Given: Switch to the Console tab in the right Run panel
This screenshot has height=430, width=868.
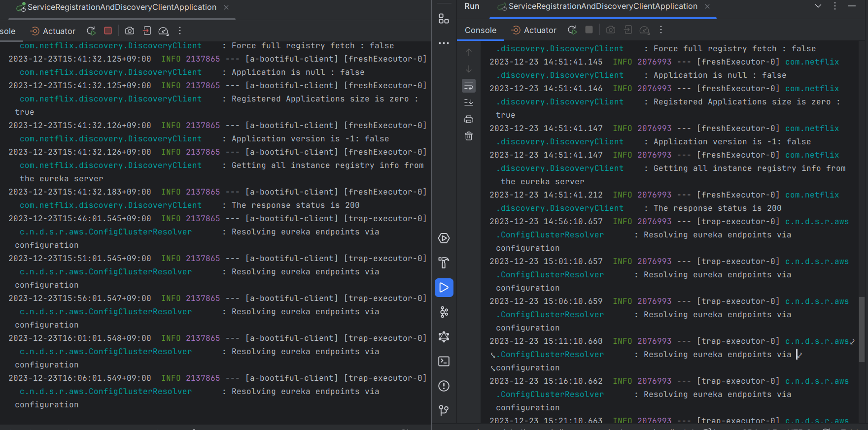Looking at the screenshot, I should (x=481, y=30).
